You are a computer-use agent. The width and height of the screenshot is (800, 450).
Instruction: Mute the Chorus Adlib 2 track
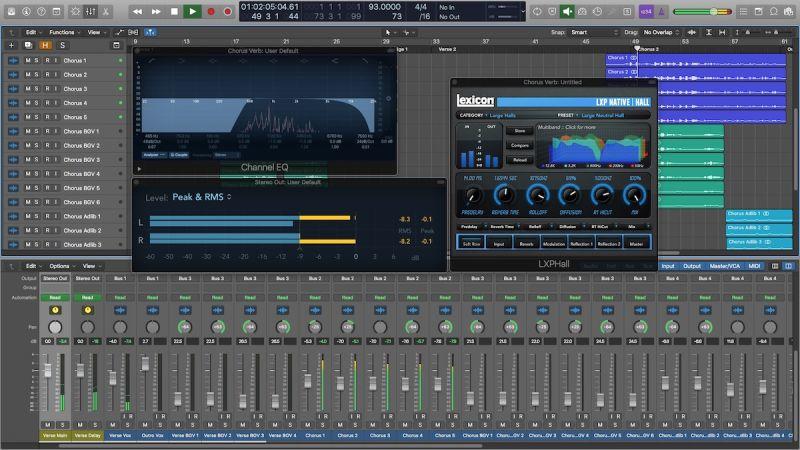28,230
